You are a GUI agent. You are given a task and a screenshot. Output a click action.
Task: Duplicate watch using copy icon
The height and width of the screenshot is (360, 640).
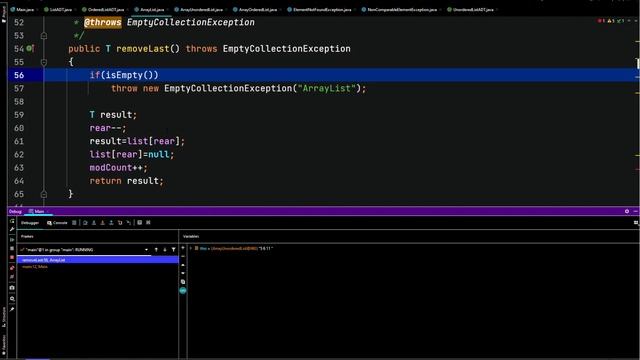[x=183, y=282]
